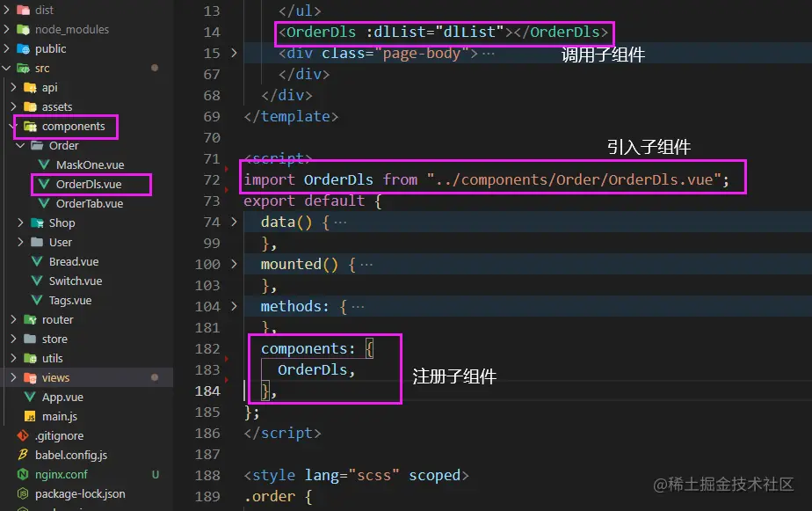Open the App.vue file
The image size is (812, 511).
pyautogui.click(x=62, y=397)
